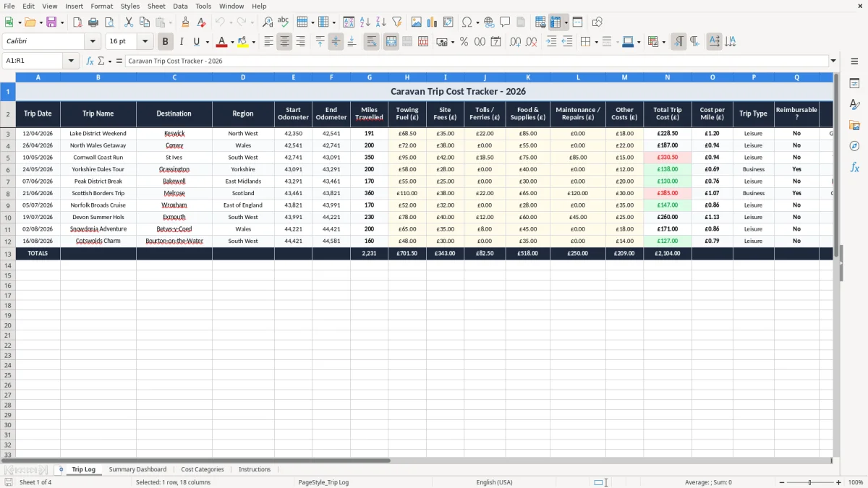This screenshot has width=868, height=488.
Task: Insert Hyperlink icon
Action: point(489,22)
